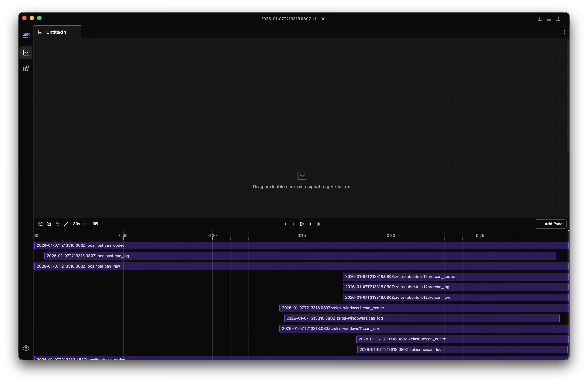Select the Untitled 1 tab
This screenshot has height=384, width=588.
click(x=57, y=32)
